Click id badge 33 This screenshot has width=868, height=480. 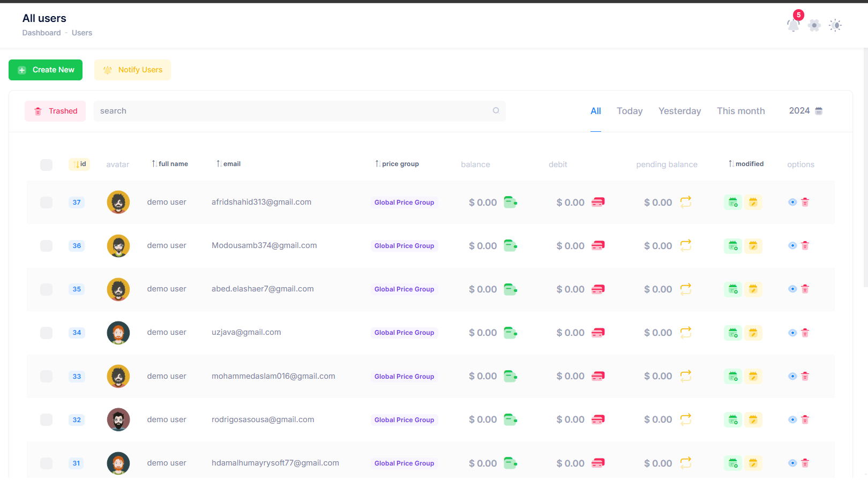coord(77,377)
